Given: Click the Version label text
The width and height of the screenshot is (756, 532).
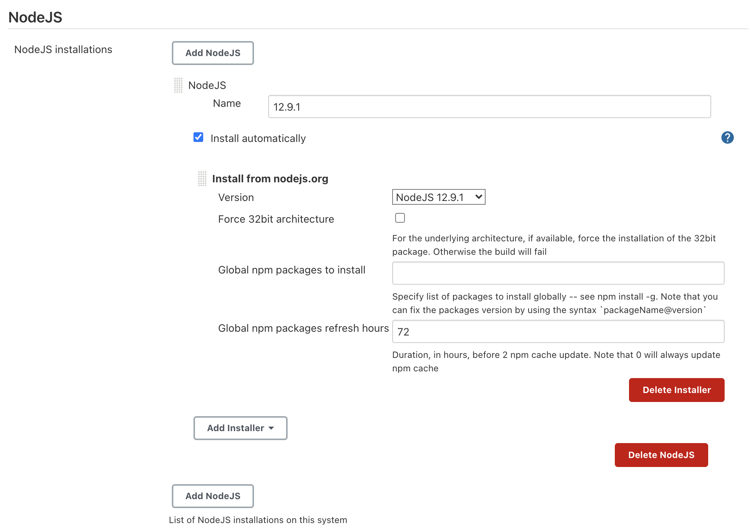Looking at the screenshot, I should coord(236,198).
